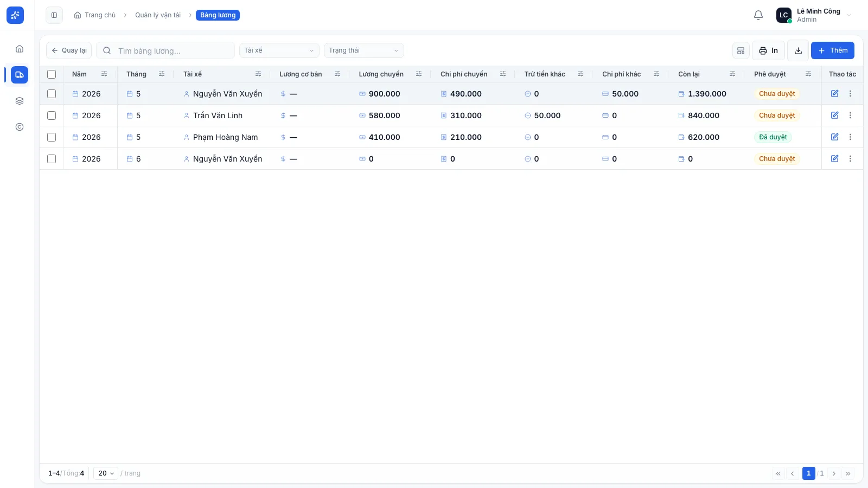Check the row with 1.390.000 remaining
This screenshot has height=488, width=868.
pos(52,94)
